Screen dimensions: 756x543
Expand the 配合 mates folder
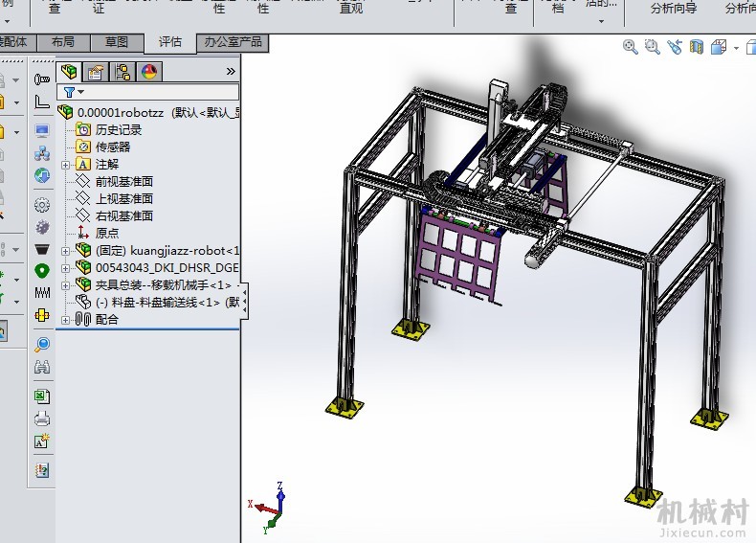66,320
